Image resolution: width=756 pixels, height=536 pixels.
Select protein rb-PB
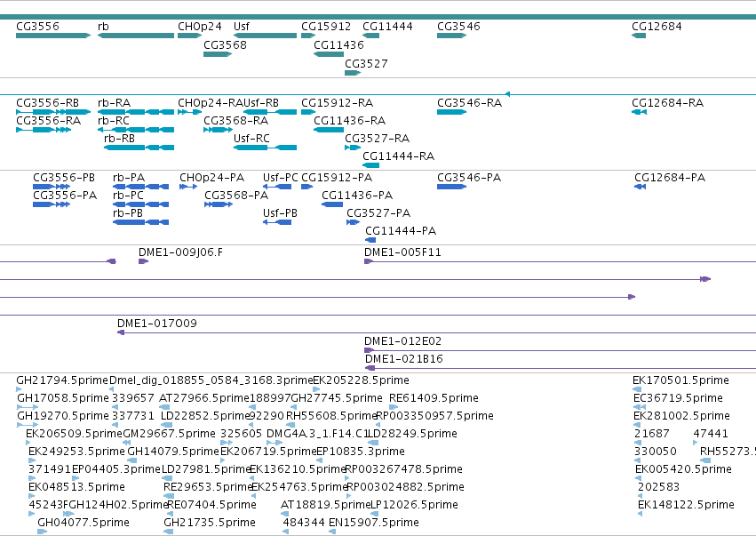click(140, 222)
